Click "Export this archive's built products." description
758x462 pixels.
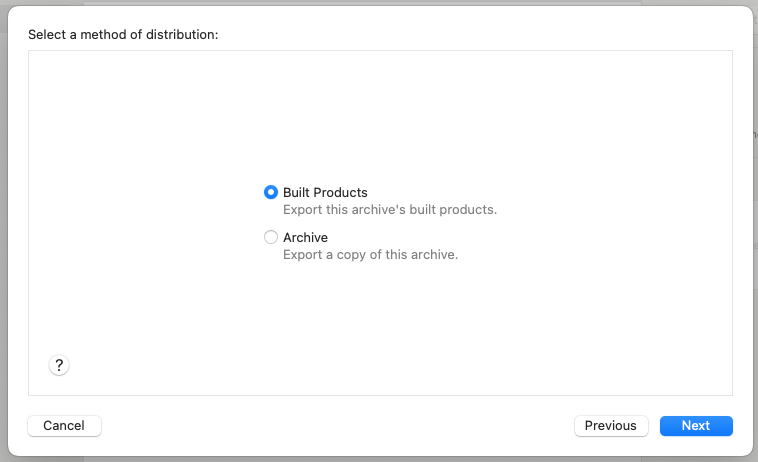pos(389,210)
